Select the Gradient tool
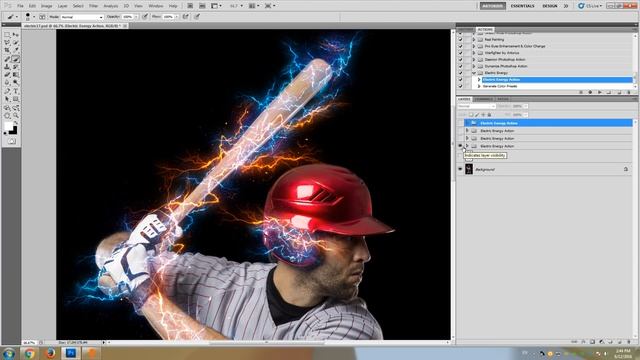This screenshot has width=640, height=360. coord(16,75)
